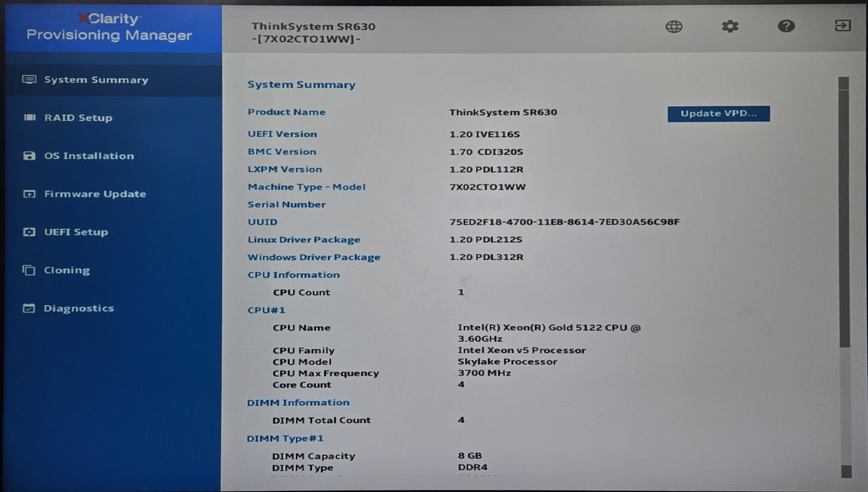Click LXPM Version value 1.20 PDL112R

point(486,169)
